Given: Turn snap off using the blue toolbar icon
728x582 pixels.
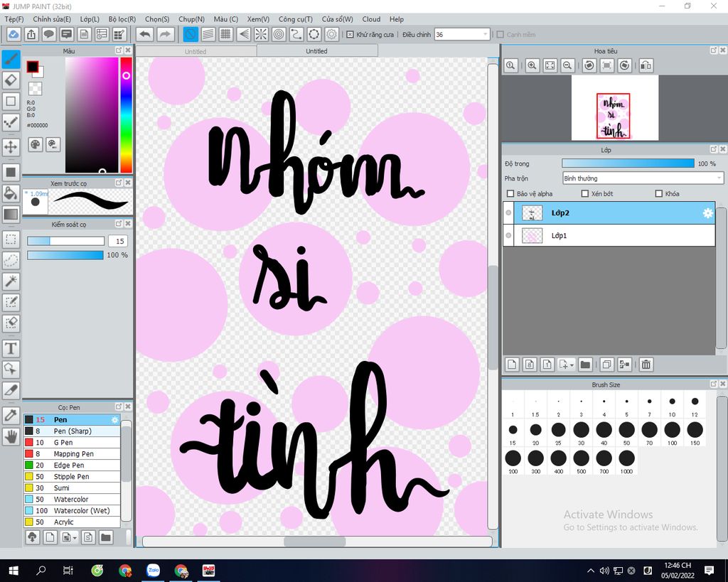Looking at the screenshot, I should pyautogui.click(x=191, y=34).
